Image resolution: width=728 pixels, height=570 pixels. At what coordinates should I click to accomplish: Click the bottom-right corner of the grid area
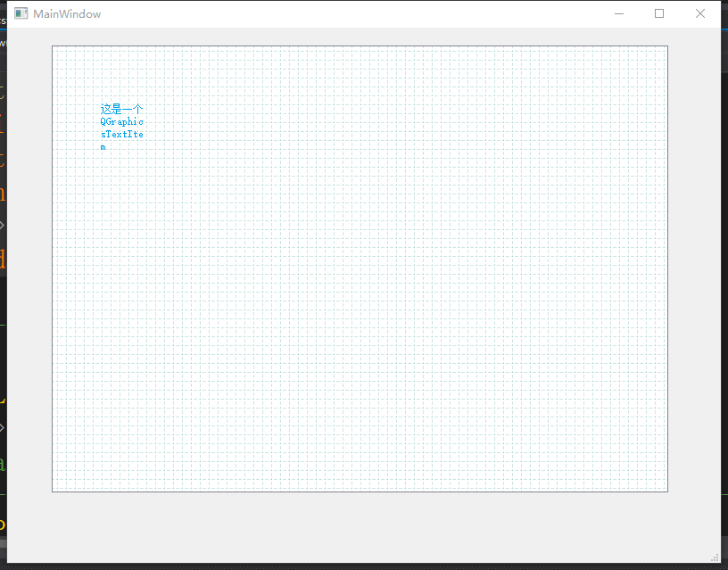tap(662, 486)
